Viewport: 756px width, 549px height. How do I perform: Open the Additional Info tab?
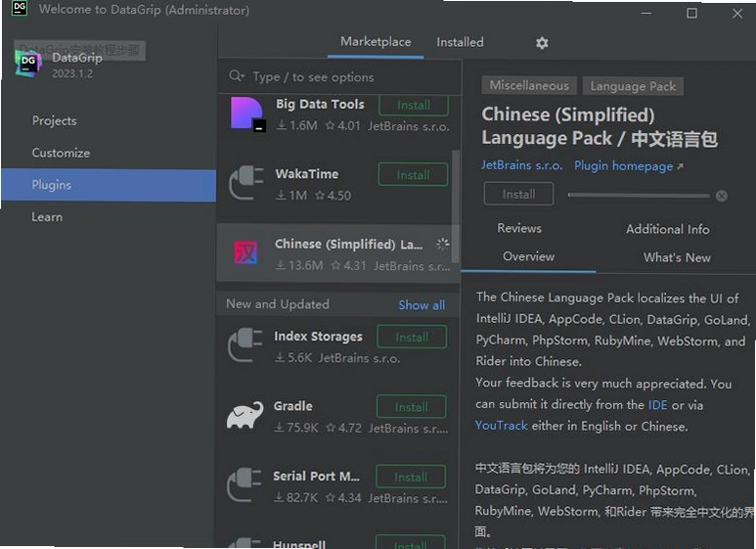pyautogui.click(x=668, y=229)
